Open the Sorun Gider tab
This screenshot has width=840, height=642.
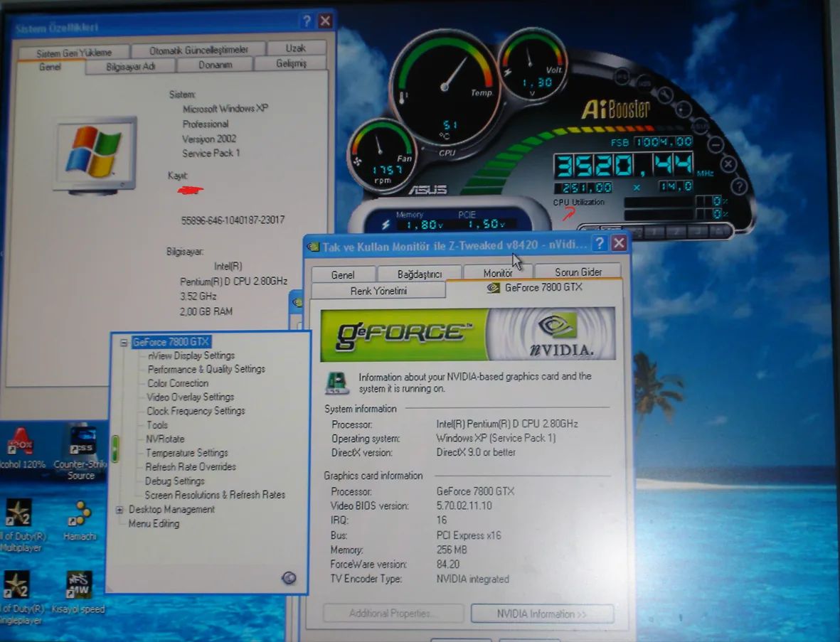(578, 272)
